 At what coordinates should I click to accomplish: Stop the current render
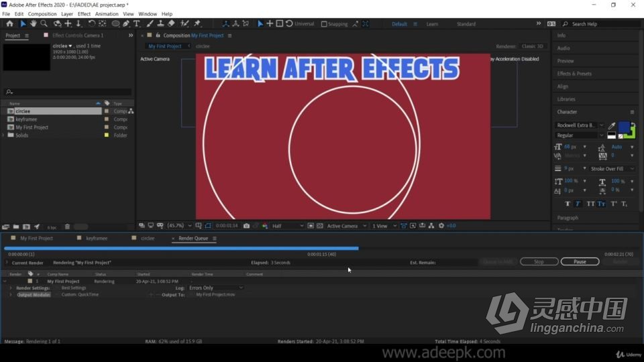click(539, 261)
